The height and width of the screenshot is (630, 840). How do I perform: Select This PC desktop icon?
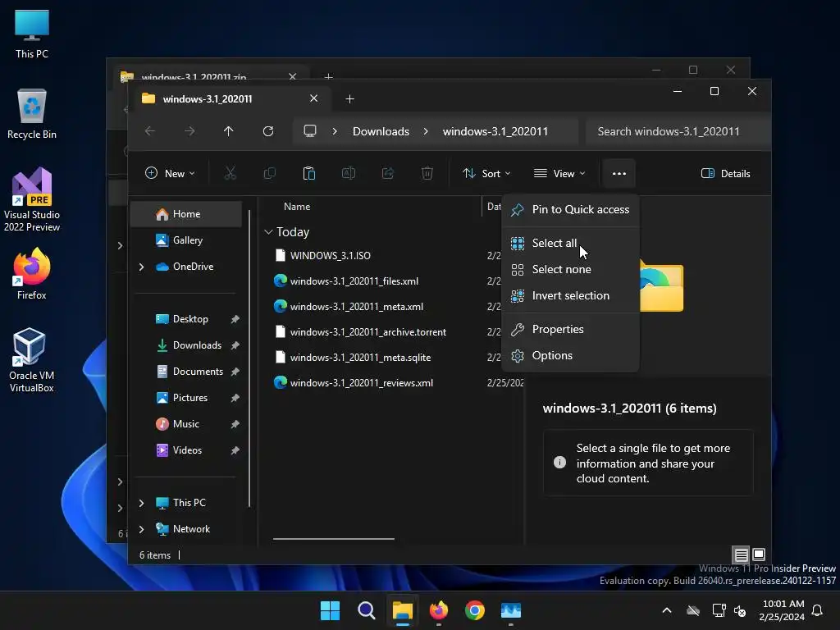click(x=32, y=34)
